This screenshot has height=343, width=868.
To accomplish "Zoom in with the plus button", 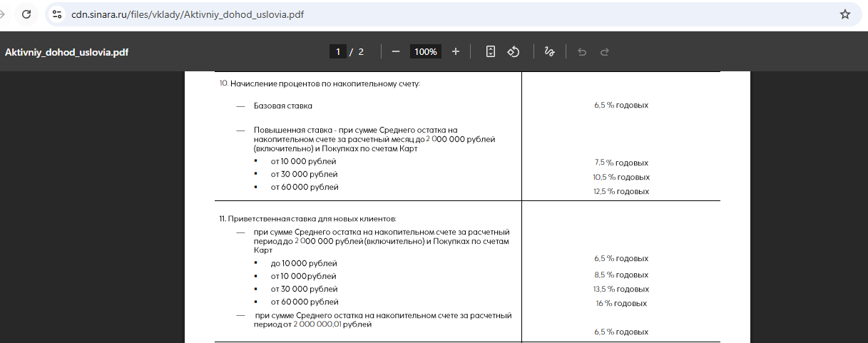I will [x=456, y=52].
